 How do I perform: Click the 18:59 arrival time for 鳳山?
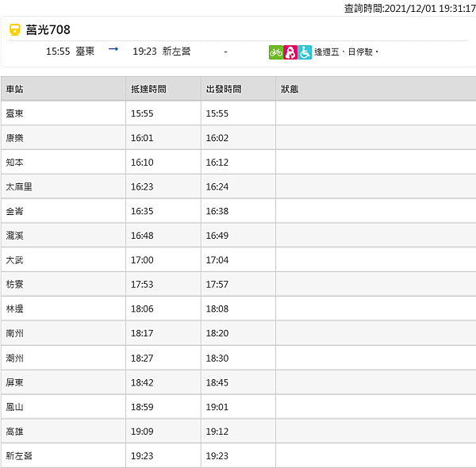pyautogui.click(x=142, y=407)
